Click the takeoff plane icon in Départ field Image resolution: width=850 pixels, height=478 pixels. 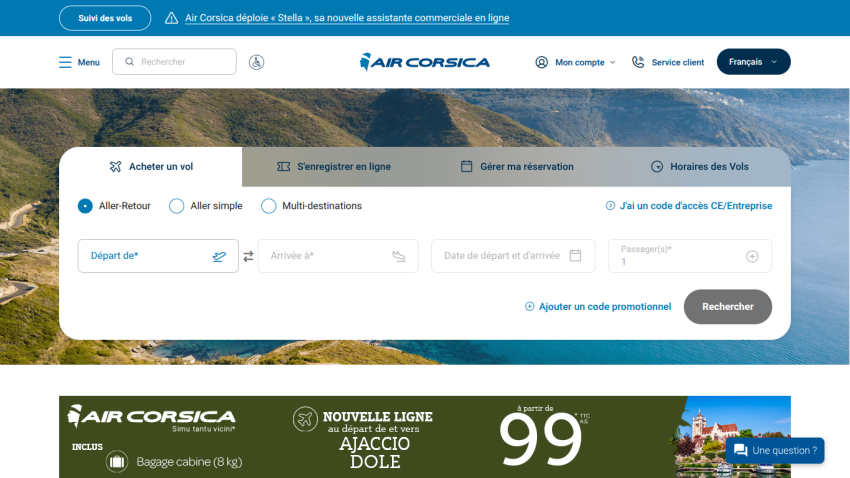219,256
